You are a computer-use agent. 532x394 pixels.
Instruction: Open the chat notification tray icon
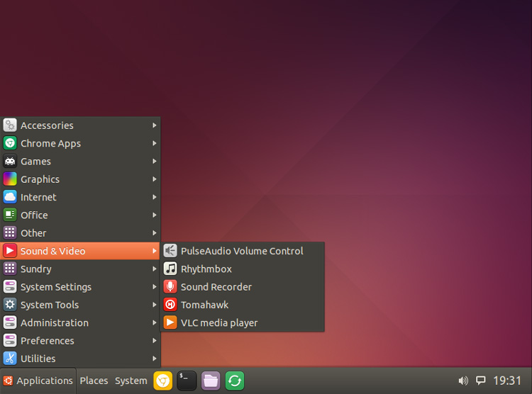click(481, 381)
